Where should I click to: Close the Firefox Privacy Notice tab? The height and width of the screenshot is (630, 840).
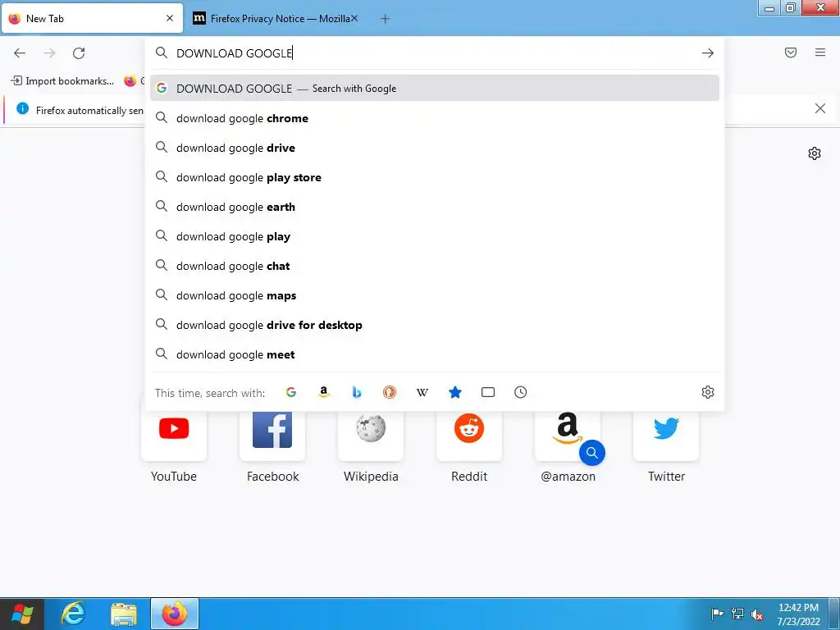354,18
